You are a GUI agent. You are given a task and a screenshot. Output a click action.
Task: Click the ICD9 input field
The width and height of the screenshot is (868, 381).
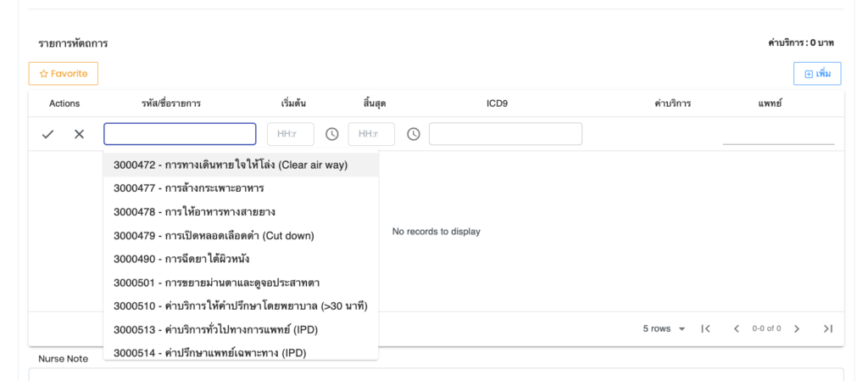point(505,134)
